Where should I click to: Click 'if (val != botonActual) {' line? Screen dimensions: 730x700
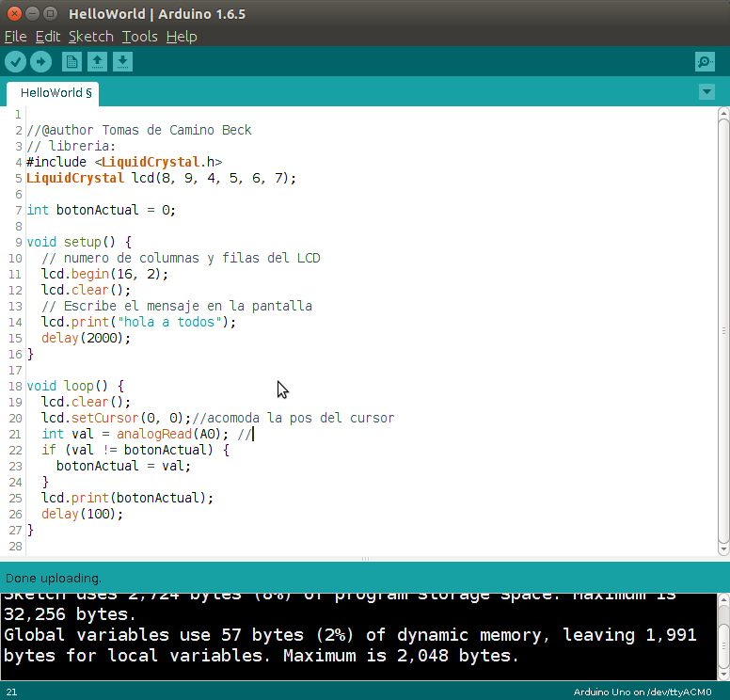pos(135,450)
